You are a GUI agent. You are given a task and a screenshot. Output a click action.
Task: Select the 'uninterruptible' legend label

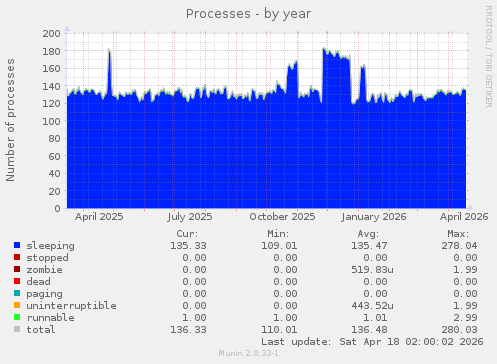click(71, 306)
